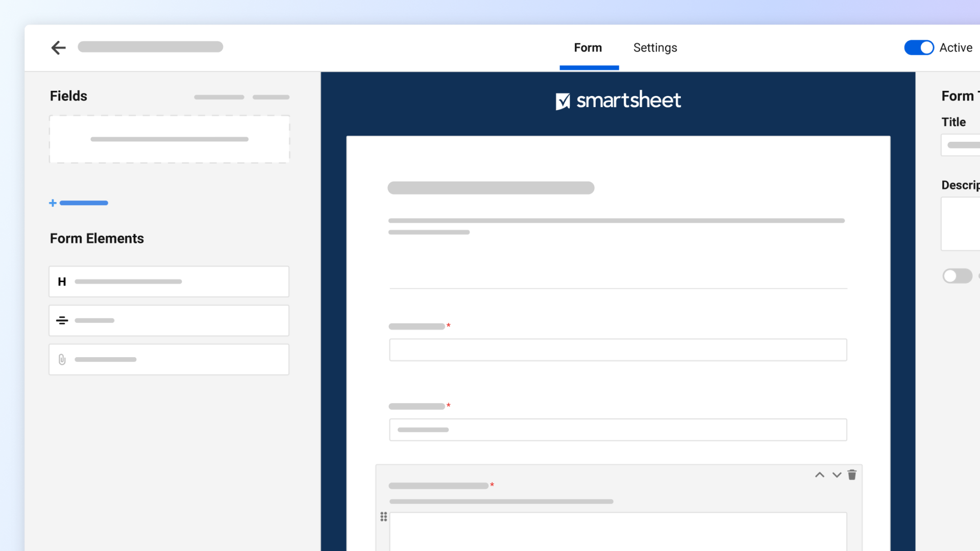Move the selected field up
980x551 pixels.
[819, 474]
